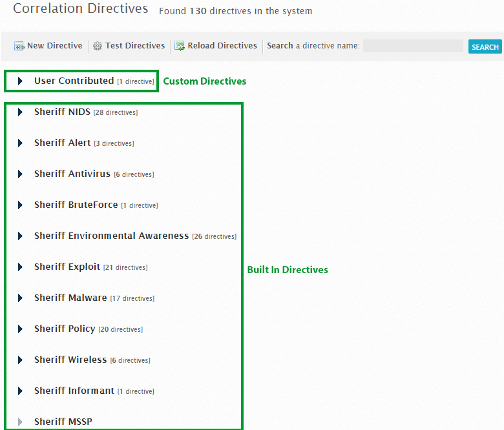Image resolution: width=504 pixels, height=430 pixels.
Task: Expand Sheriff MSSP arrow
Action: tap(20, 422)
